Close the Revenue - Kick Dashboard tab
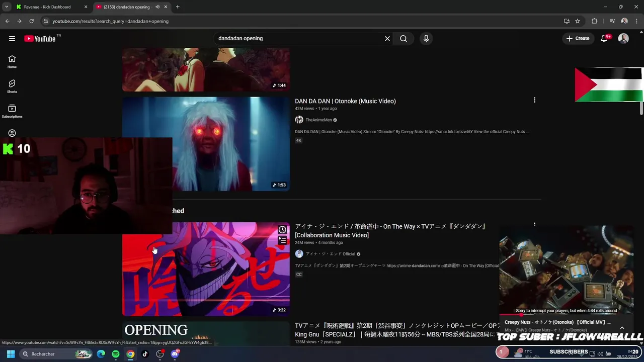 point(86,7)
